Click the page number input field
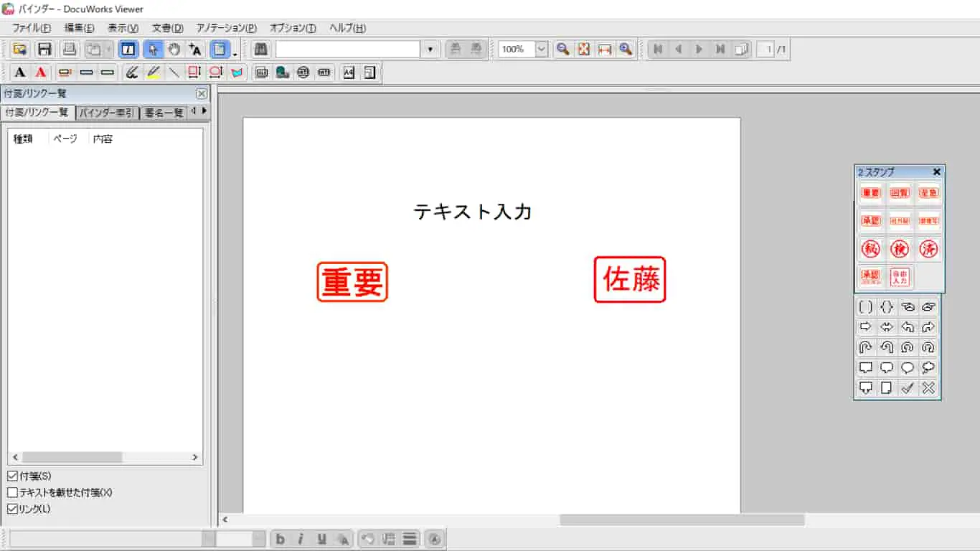 (x=765, y=50)
